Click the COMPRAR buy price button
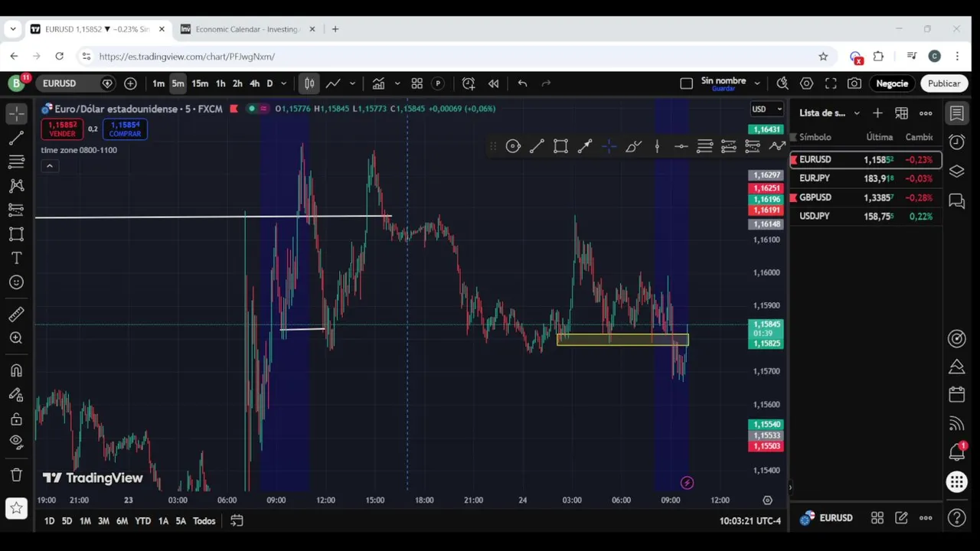This screenshot has height=551, width=980. (125, 129)
